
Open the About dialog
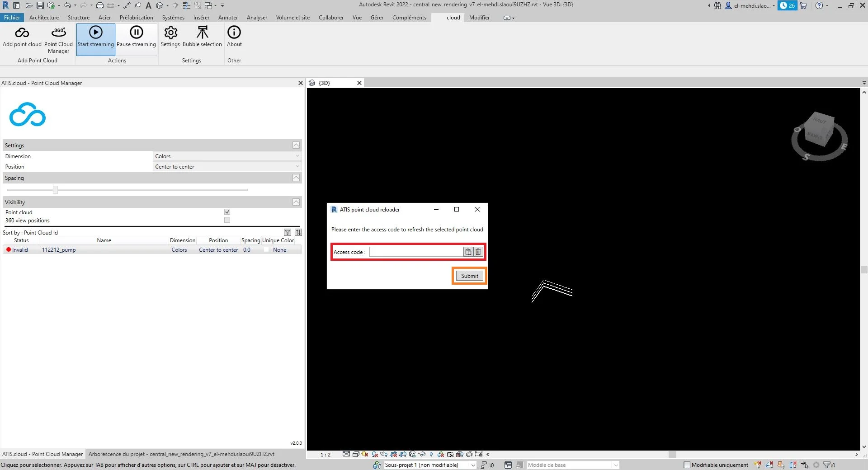[x=234, y=38]
